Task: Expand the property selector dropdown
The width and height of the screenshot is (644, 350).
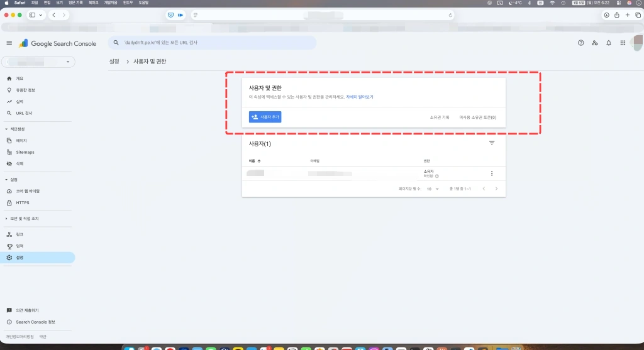Action: coord(69,62)
